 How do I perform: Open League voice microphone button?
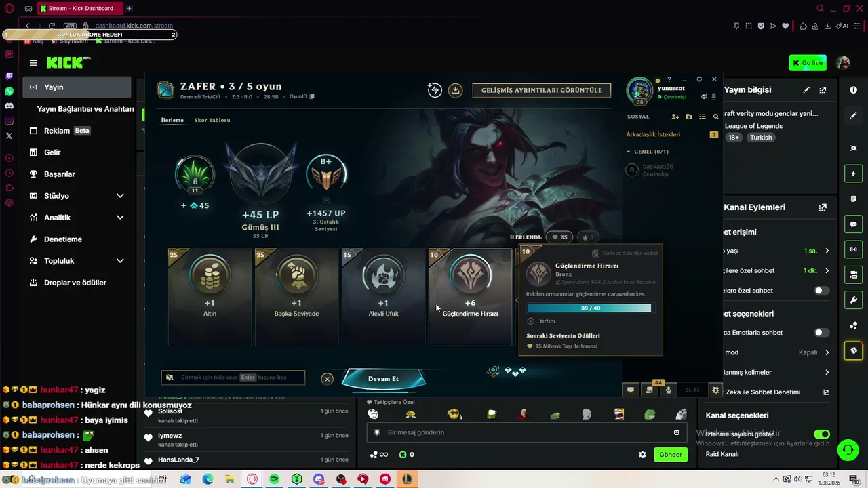pyautogui.click(x=669, y=390)
